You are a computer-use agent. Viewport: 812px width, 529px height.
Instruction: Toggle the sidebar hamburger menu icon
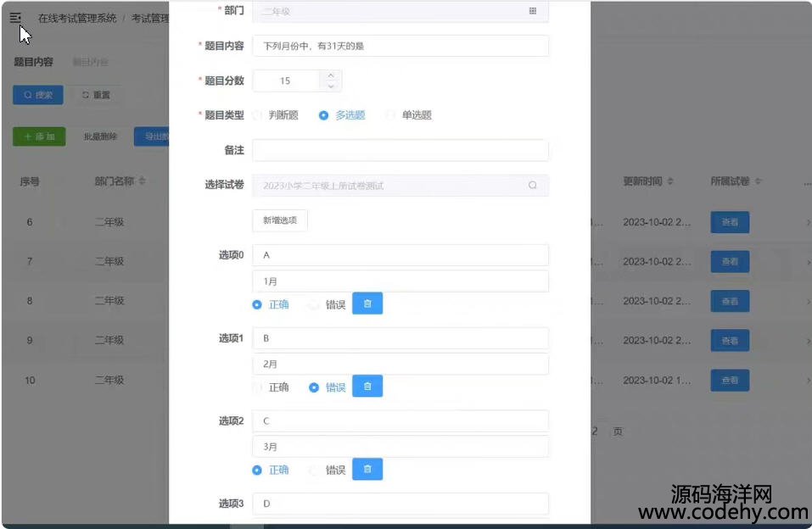15,18
